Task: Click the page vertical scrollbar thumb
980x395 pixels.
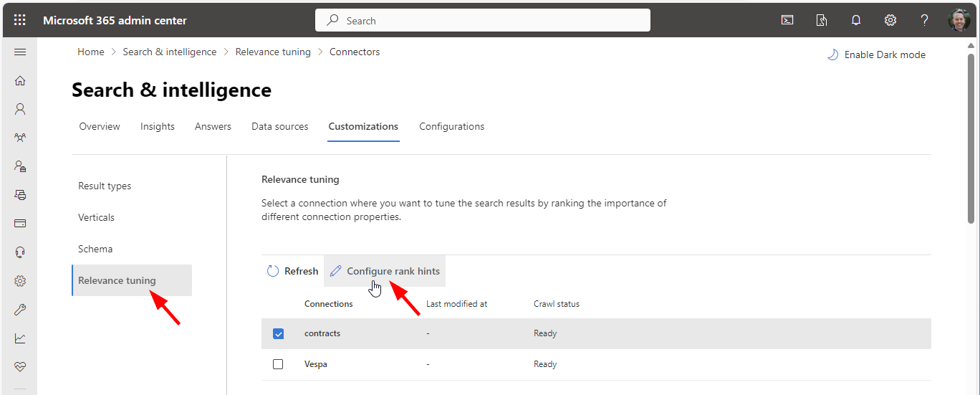Action: click(x=971, y=139)
